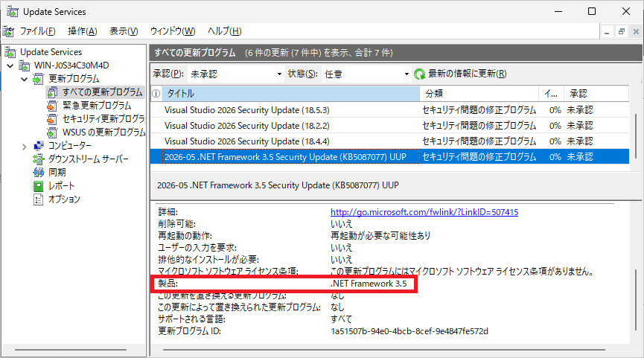Image resolution: width=644 pixels, height=358 pixels.
Task: Click 最新の情報に更新(R) refresh button
Action: pyautogui.click(x=460, y=74)
